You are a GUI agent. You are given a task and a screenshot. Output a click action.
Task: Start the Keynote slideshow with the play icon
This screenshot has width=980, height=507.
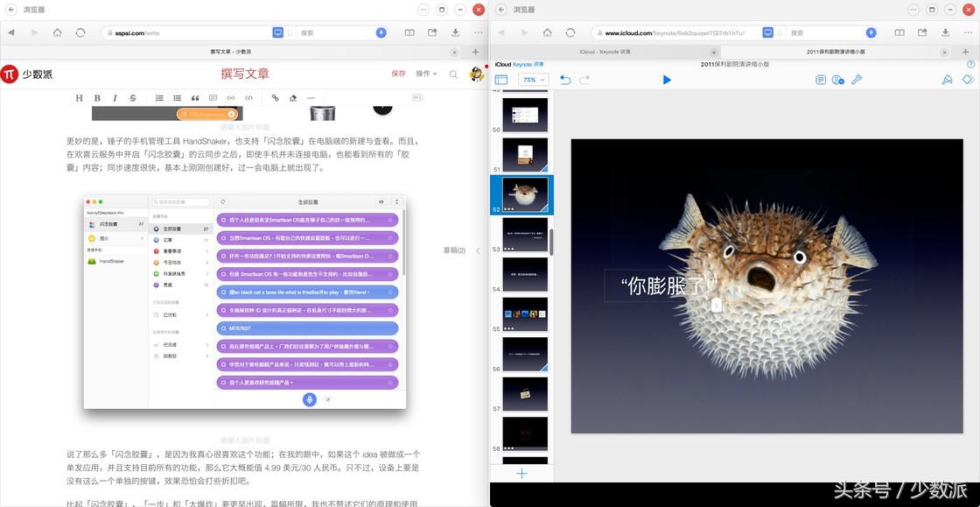coord(667,80)
